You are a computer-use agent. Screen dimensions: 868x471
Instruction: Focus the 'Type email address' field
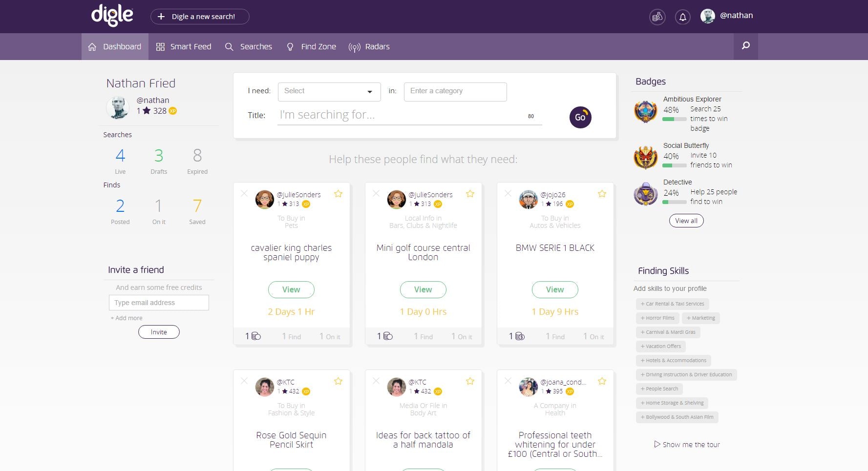coord(159,303)
